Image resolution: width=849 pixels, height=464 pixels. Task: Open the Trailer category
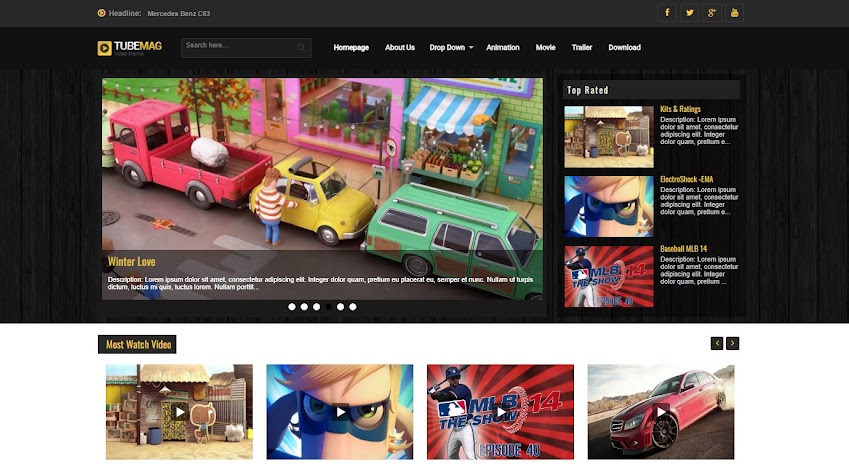point(582,48)
